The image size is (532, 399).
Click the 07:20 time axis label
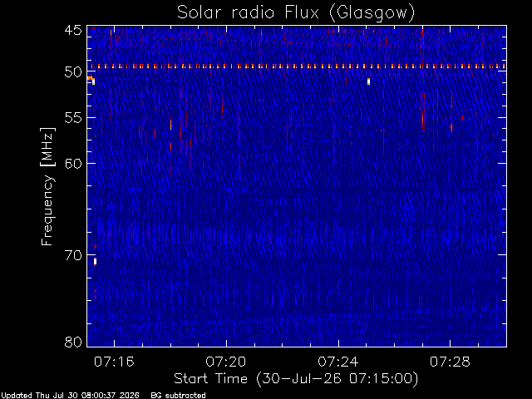click(x=226, y=362)
